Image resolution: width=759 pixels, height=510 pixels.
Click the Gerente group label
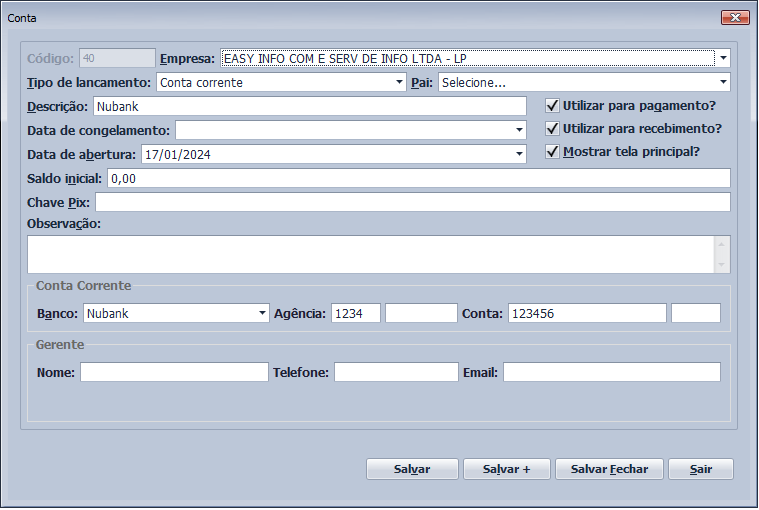coord(60,345)
